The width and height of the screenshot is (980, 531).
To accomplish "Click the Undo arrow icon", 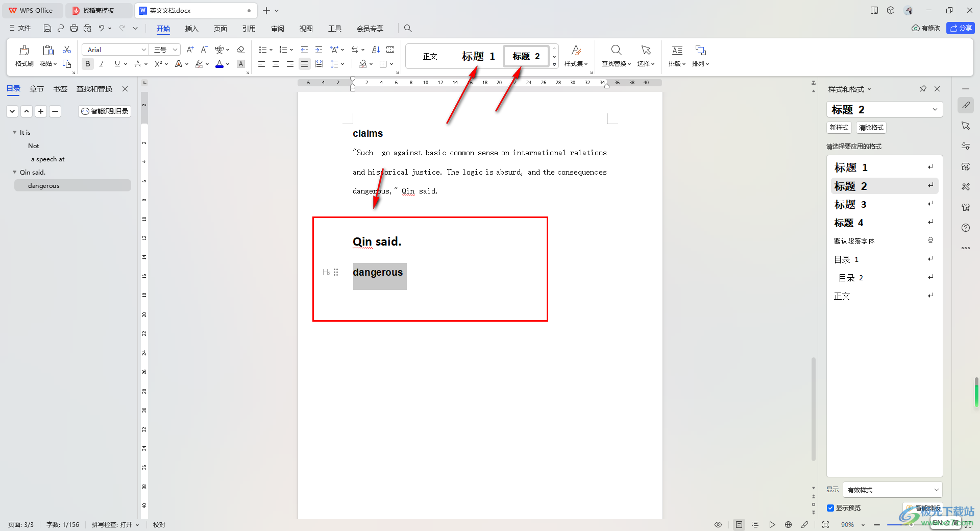I will coord(101,28).
